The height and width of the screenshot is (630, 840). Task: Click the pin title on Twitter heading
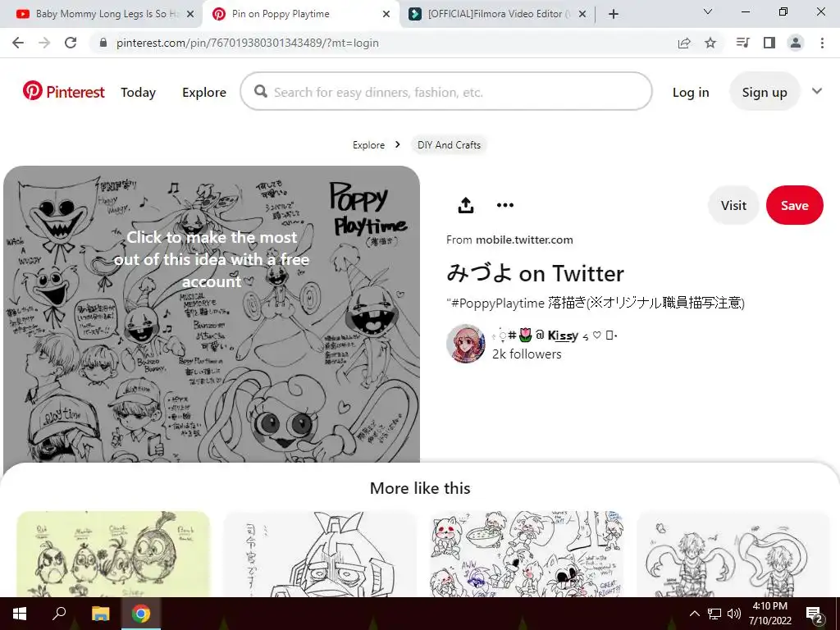(535, 274)
